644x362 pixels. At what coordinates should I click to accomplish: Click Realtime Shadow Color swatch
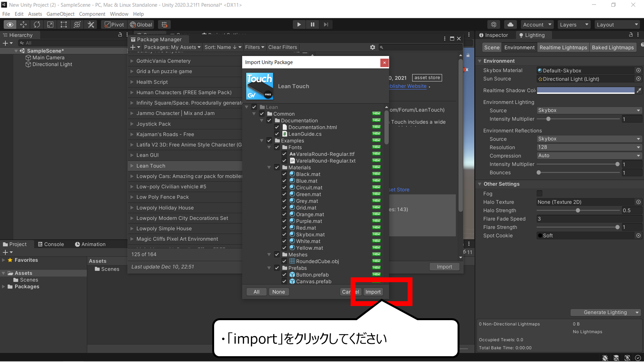[585, 90]
